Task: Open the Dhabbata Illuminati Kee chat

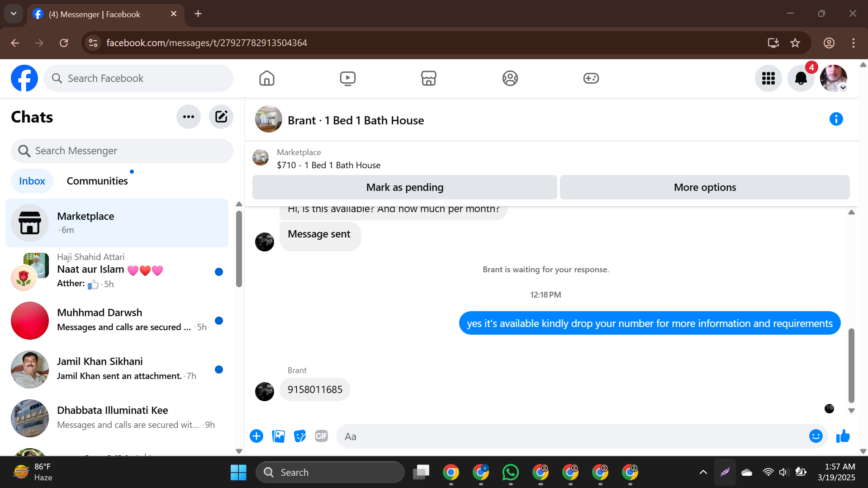Action: point(117,418)
